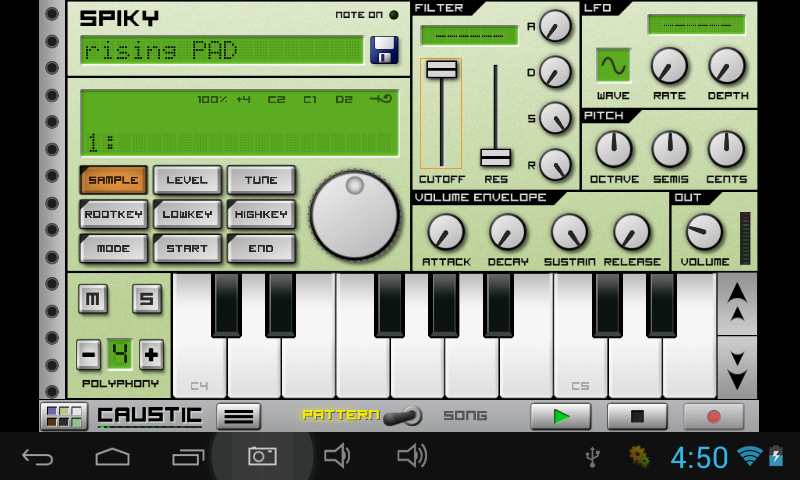
Task: Tap the battery charging status icon
Action: (x=776, y=456)
